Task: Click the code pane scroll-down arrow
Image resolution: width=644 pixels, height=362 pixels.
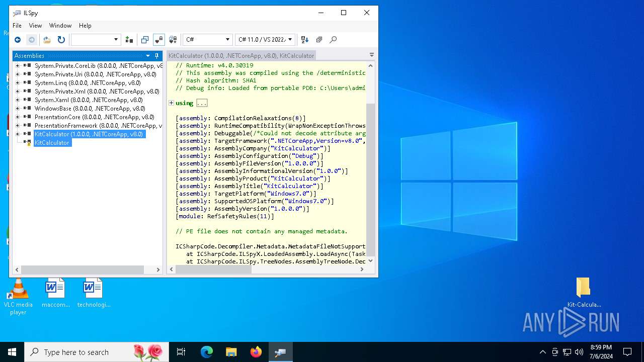Action: pyautogui.click(x=371, y=261)
